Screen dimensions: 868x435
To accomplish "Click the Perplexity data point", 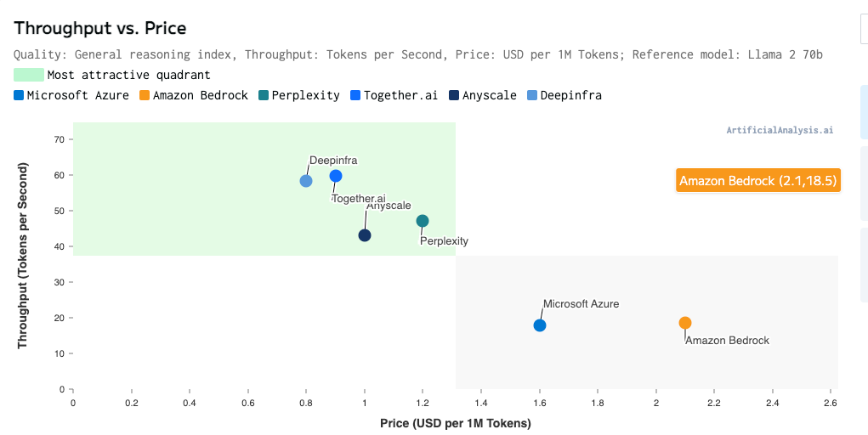I will (x=423, y=221).
